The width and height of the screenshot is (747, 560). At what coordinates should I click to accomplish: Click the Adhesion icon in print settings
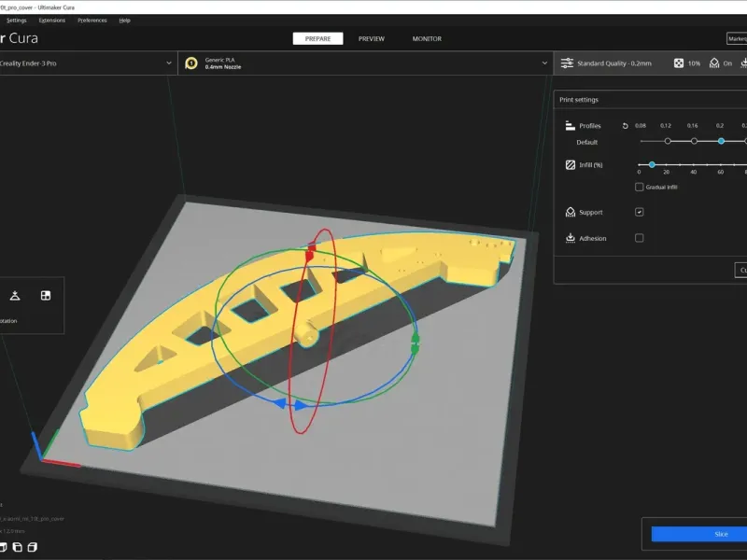click(571, 238)
